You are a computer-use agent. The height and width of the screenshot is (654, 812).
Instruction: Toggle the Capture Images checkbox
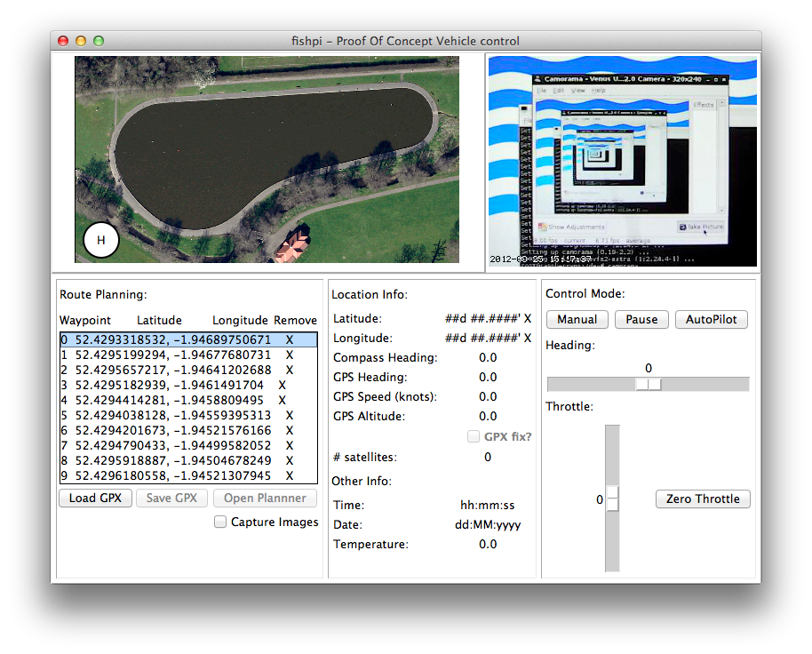coord(220,522)
